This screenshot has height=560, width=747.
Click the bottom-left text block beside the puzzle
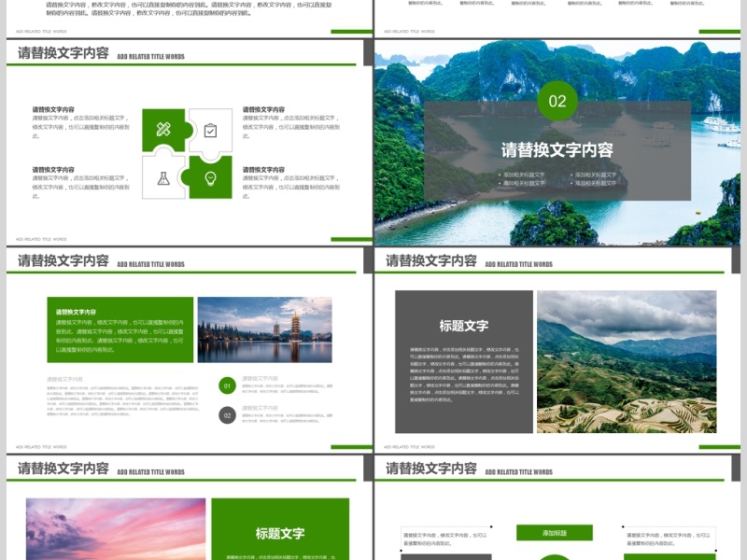tap(78, 183)
